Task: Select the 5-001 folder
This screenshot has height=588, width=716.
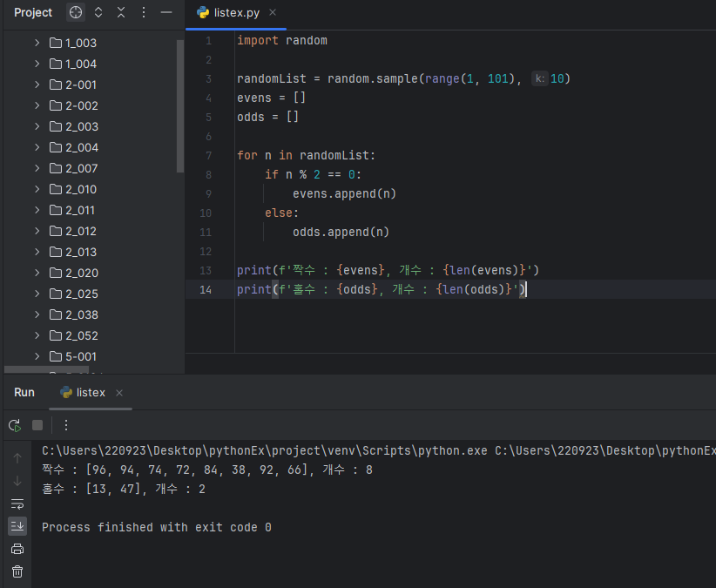Action: pyautogui.click(x=81, y=356)
